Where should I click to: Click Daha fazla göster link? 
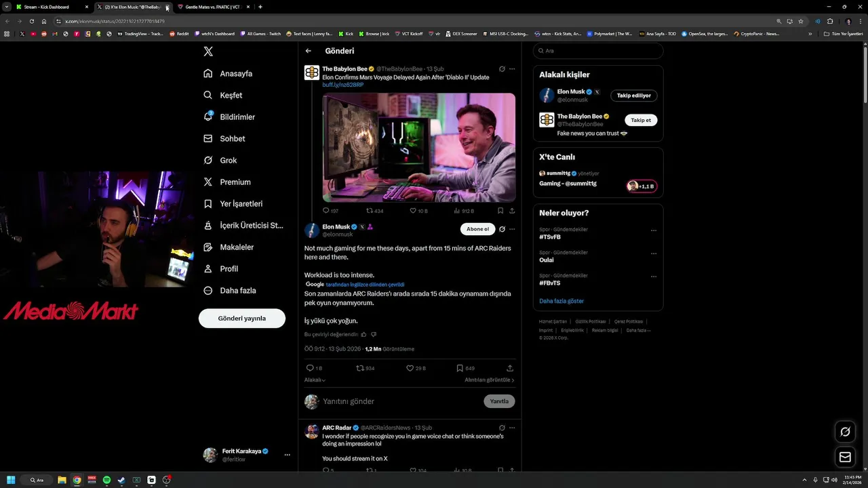coord(561,301)
